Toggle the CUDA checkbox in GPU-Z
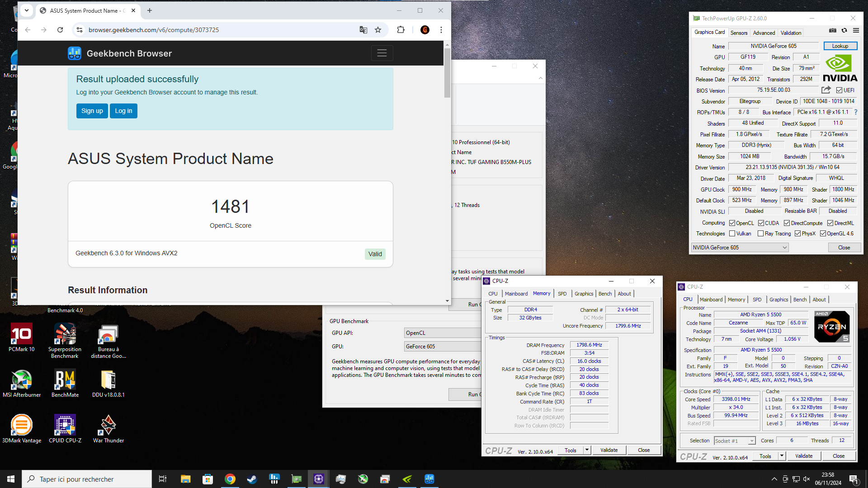The height and width of the screenshot is (488, 868). click(761, 223)
